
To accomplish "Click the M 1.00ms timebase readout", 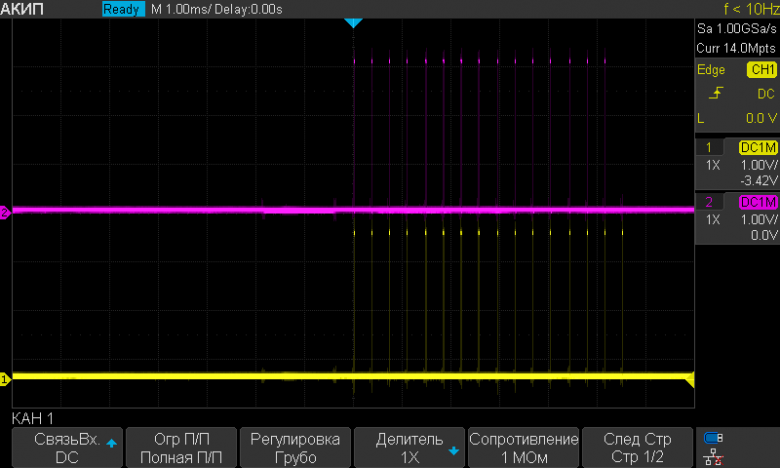I will [x=179, y=9].
